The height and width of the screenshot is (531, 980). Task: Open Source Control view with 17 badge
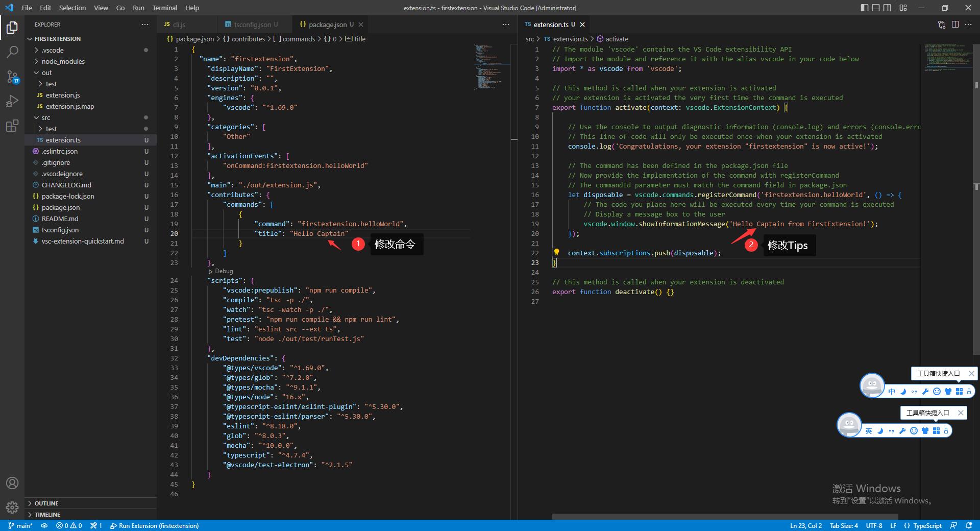coord(12,77)
